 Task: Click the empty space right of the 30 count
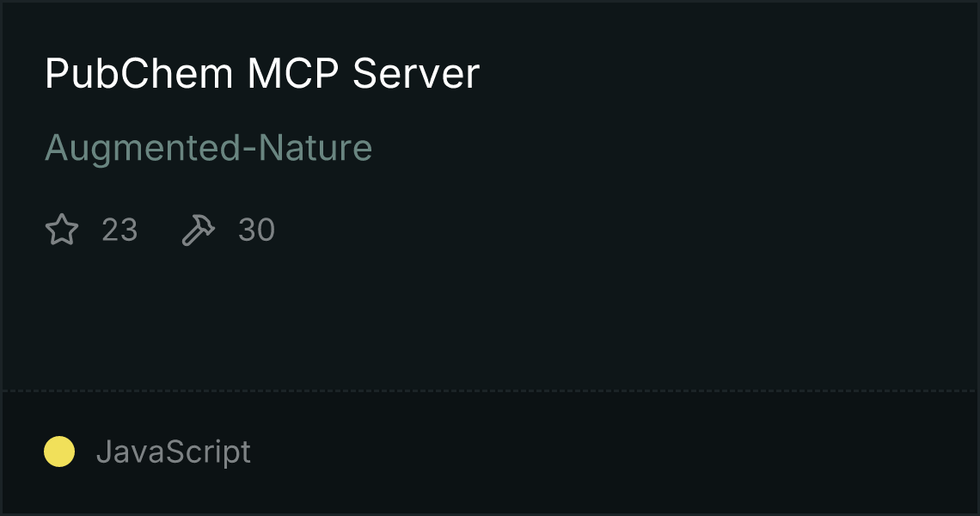(625, 230)
